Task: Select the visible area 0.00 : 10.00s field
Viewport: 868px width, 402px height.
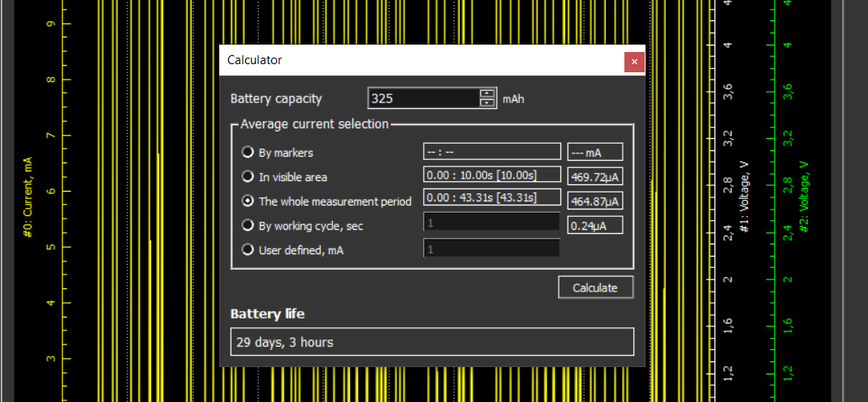Action: point(492,175)
